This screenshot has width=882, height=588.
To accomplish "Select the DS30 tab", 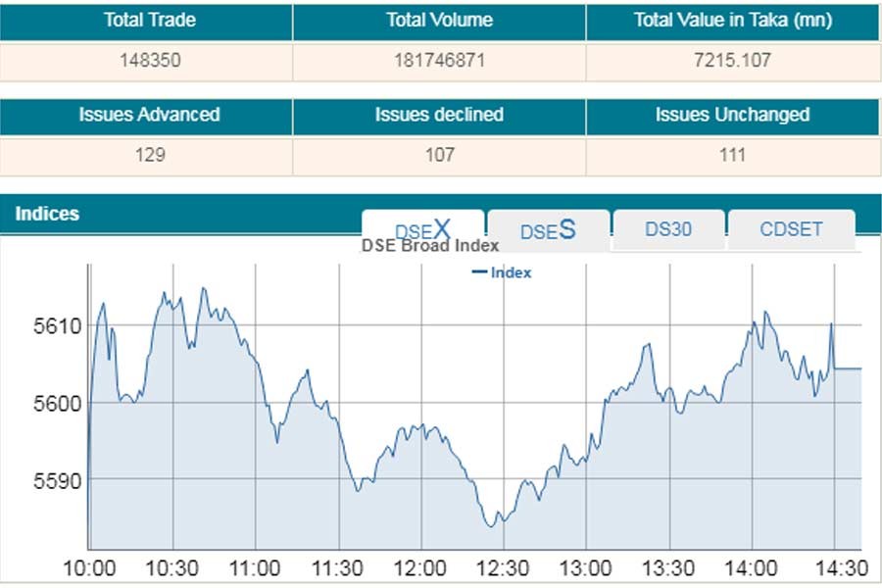I will pos(668,229).
